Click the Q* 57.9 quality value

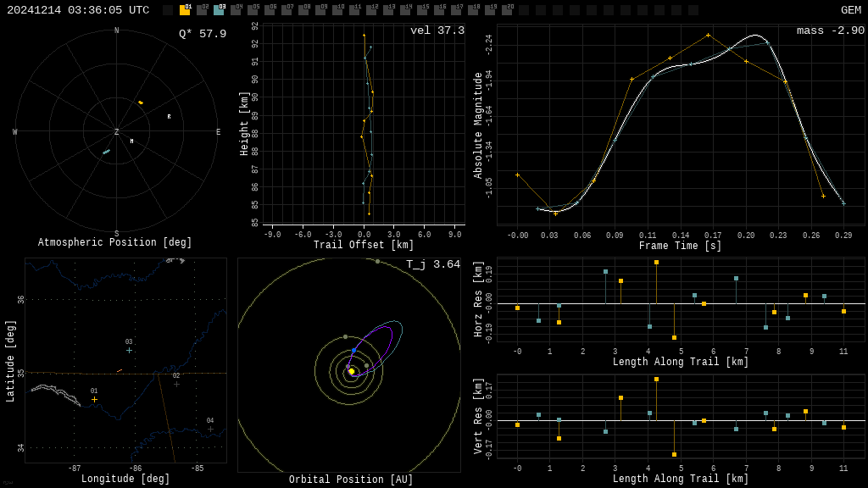click(x=203, y=34)
